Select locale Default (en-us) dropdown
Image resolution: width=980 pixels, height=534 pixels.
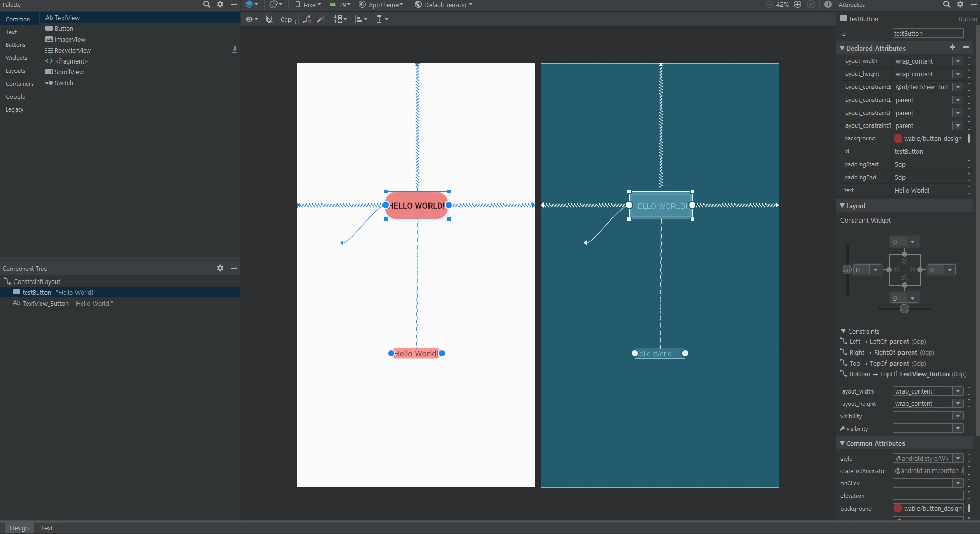coord(443,4)
